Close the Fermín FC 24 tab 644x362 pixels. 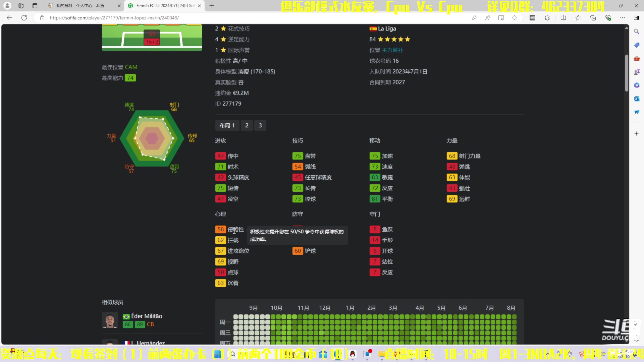point(199,6)
